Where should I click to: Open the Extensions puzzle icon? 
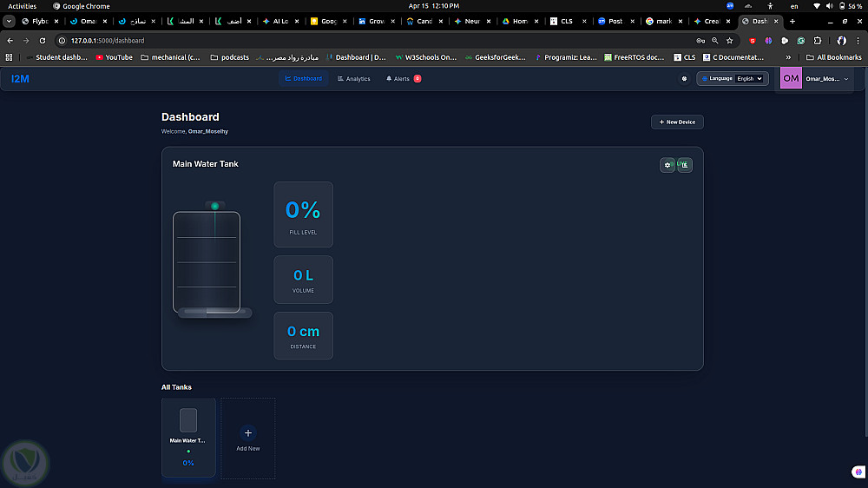coord(818,41)
